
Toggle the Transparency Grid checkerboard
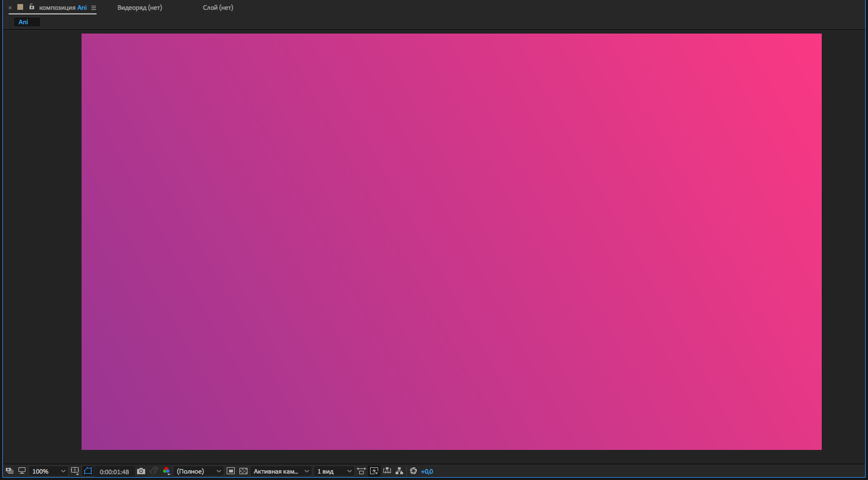pyautogui.click(x=243, y=471)
